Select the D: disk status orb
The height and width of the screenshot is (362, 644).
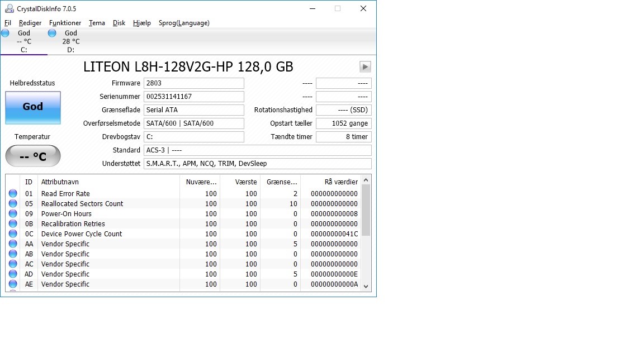(x=52, y=33)
